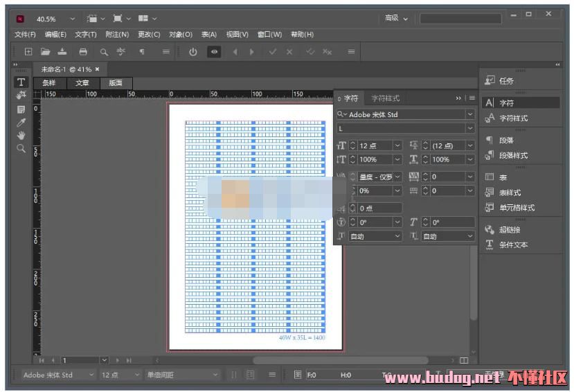Click the Print icon in the toolbar
574x392 pixels.
click(x=83, y=52)
